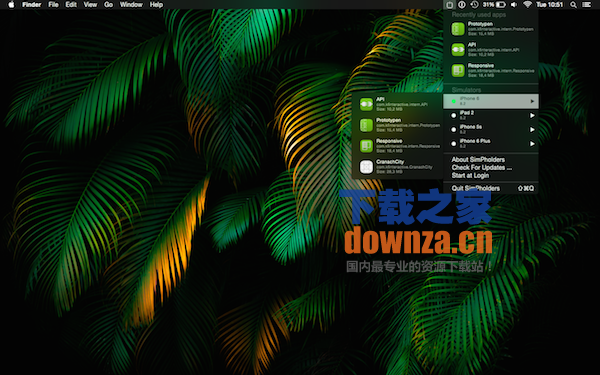Screen dimensions: 600x375
Task: Click the SimPholders menu bar icon
Action: pos(450,5)
